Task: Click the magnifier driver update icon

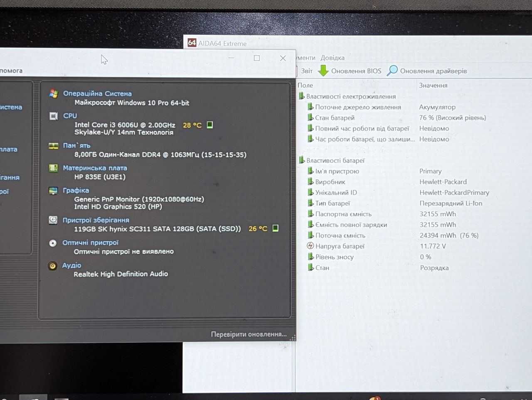Action: point(392,71)
